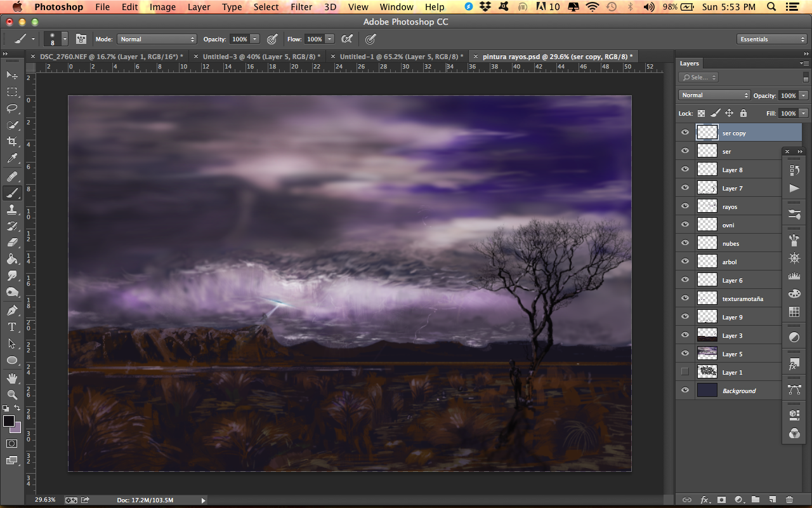Open the Styles fx panel icon
812x508 pixels.
point(794,364)
